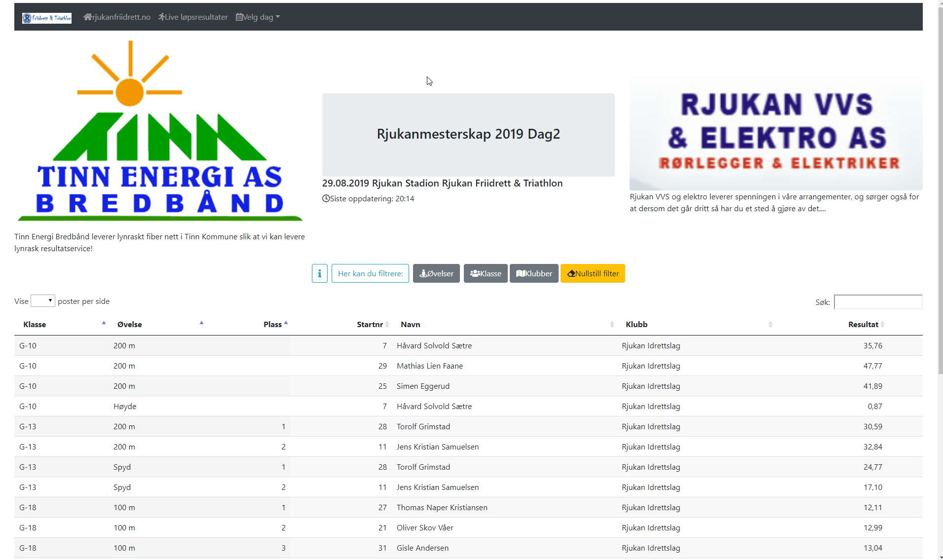This screenshot has height=560, width=943.
Task: Click result value 12,11
Action: point(872,507)
